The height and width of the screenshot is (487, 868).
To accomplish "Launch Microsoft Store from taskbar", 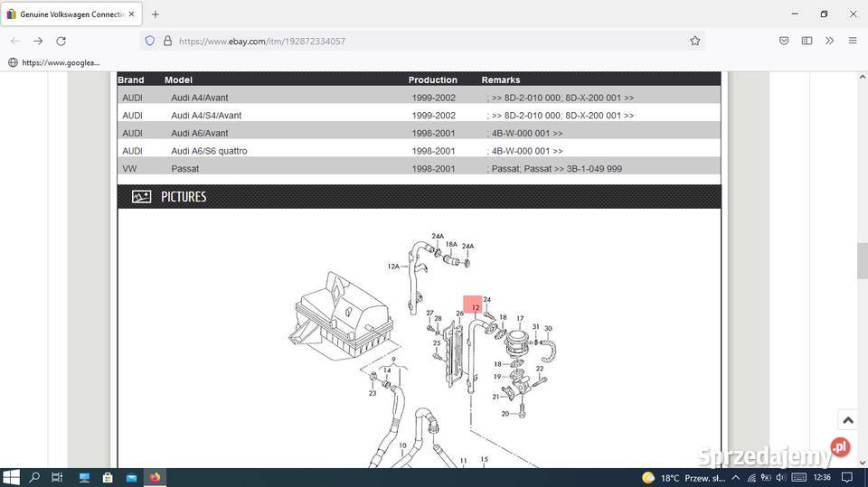I will pyautogui.click(x=108, y=477).
